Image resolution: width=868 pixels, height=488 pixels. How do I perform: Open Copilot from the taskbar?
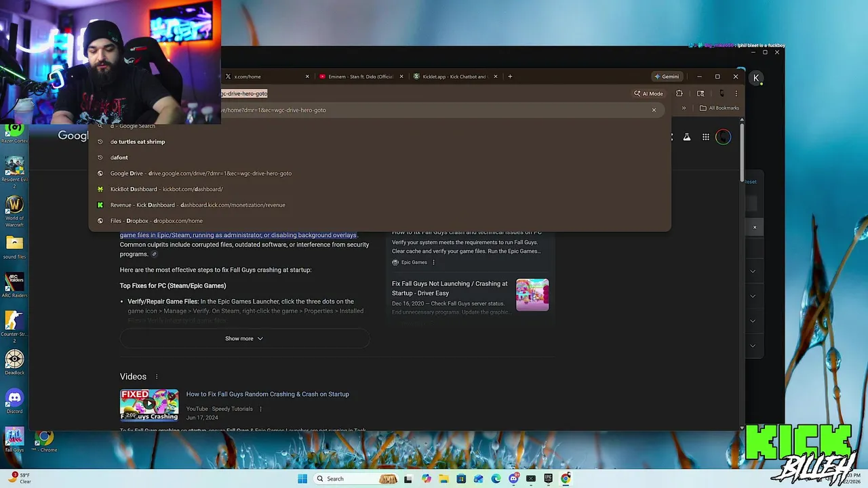pyautogui.click(x=426, y=479)
